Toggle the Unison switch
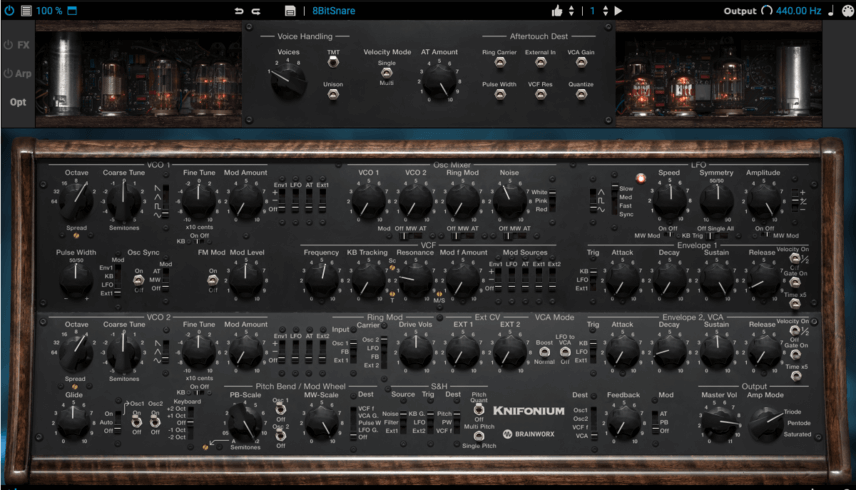Screen dimensions: 856x490 tap(332, 94)
